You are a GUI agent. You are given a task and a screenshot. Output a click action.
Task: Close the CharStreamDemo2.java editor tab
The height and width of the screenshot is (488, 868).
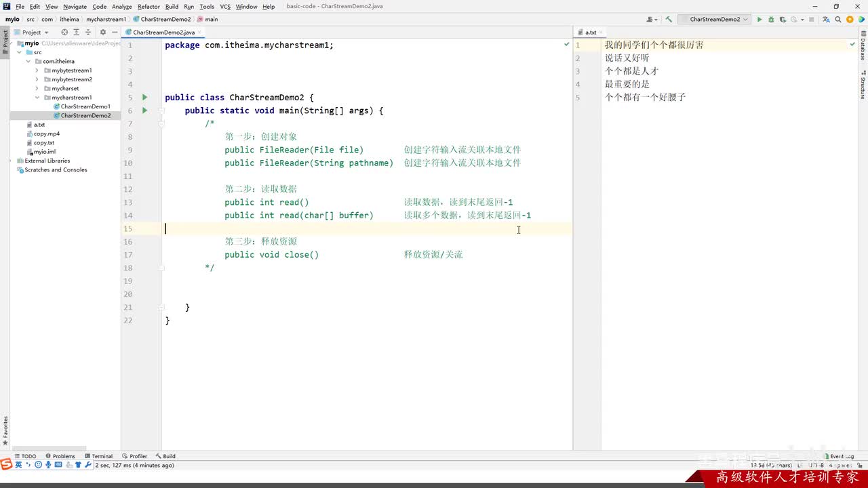(x=200, y=33)
